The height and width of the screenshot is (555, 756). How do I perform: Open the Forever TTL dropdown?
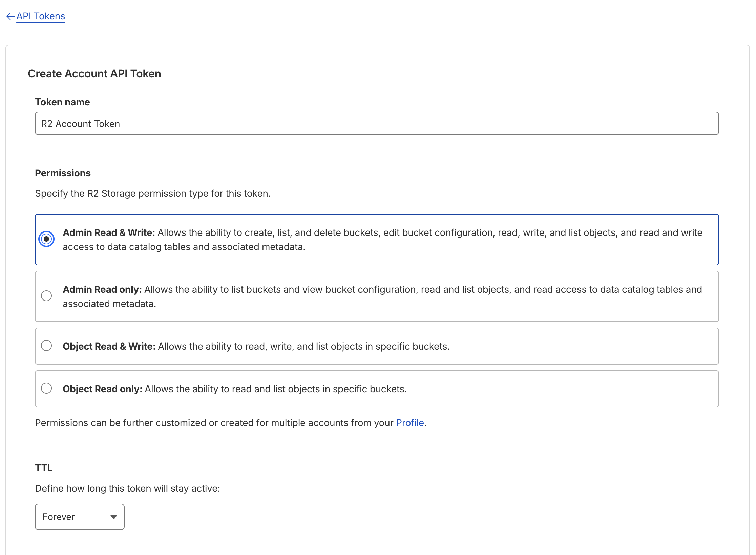coord(80,517)
